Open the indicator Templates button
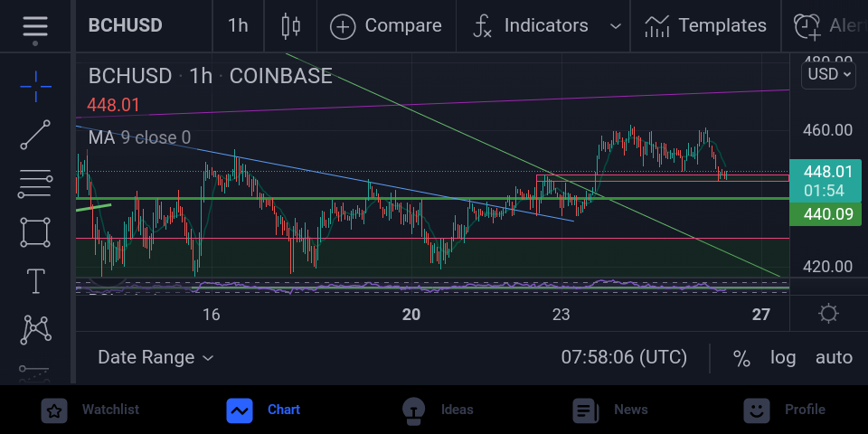The width and height of the screenshot is (868, 434). coord(705,26)
